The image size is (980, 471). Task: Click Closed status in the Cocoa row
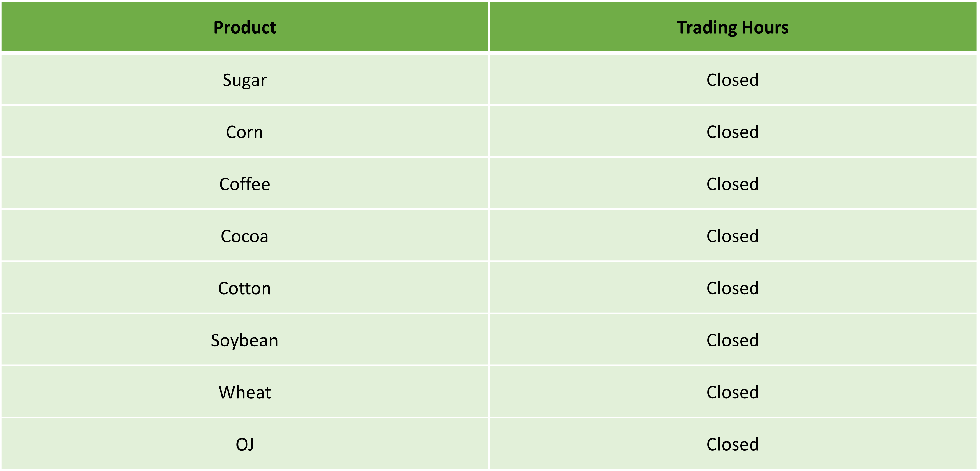(x=733, y=236)
